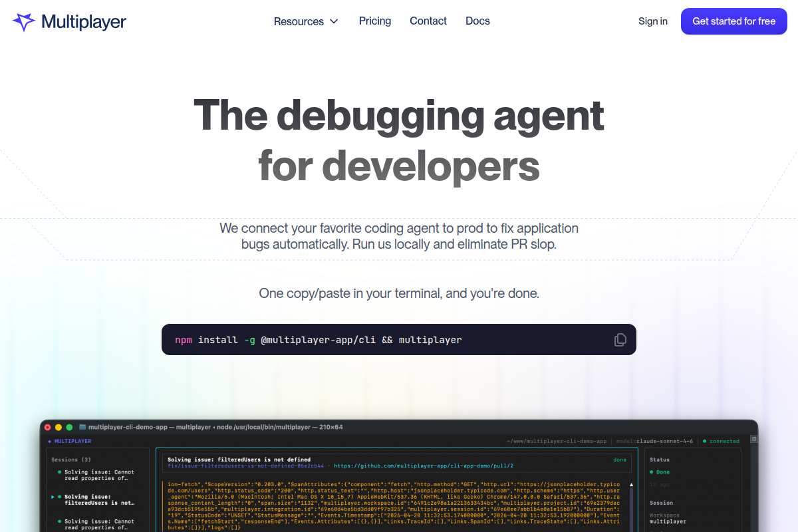Go to the Pricing page
Screen dimensions: 798x532
pyautogui.click(x=375, y=21)
